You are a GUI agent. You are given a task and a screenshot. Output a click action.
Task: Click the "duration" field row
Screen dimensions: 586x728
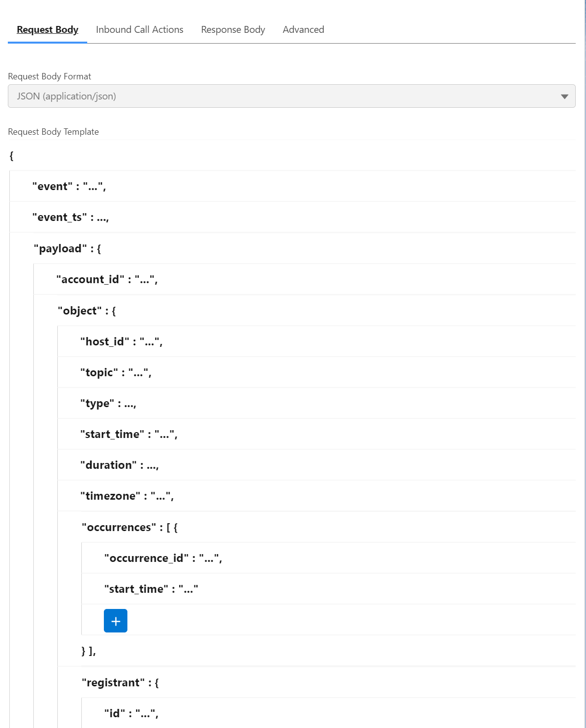tap(120, 465)
